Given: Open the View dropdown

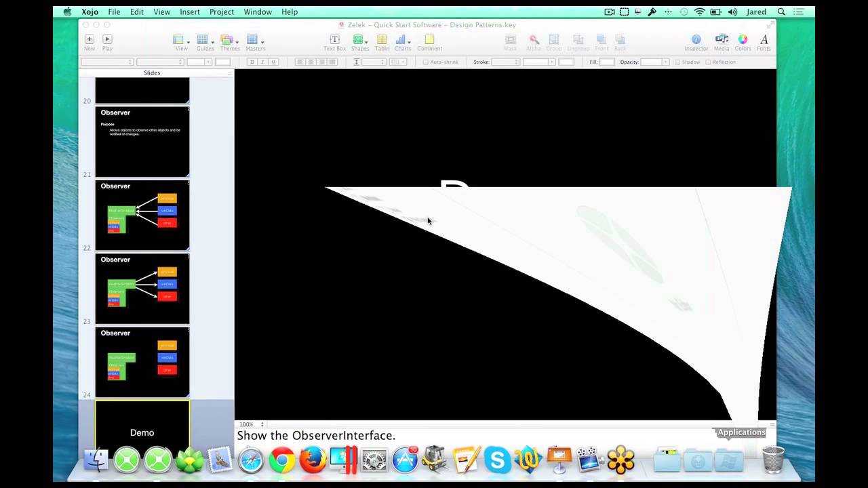Looking at the screenshot, I should pyautogui.click(x=180, y=42).
